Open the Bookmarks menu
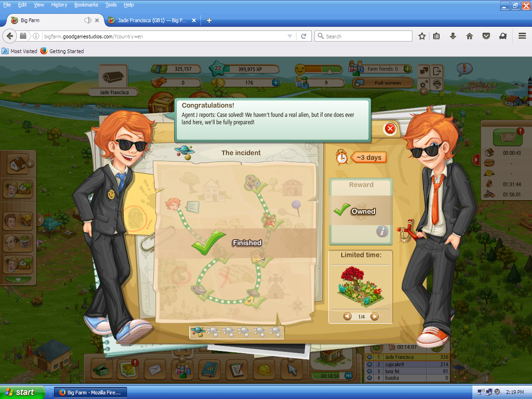The width and height of the screenshot is (532, 399). click(x=86, y=5)
